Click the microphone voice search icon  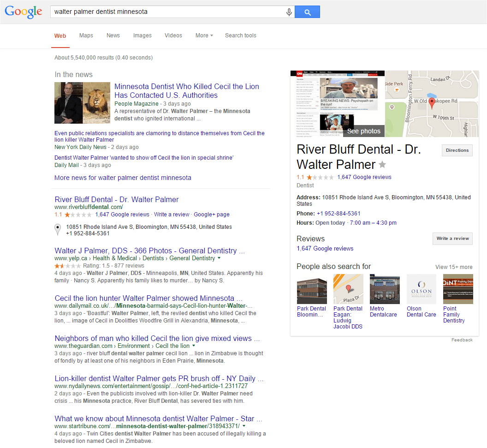[x=289, y=12]
